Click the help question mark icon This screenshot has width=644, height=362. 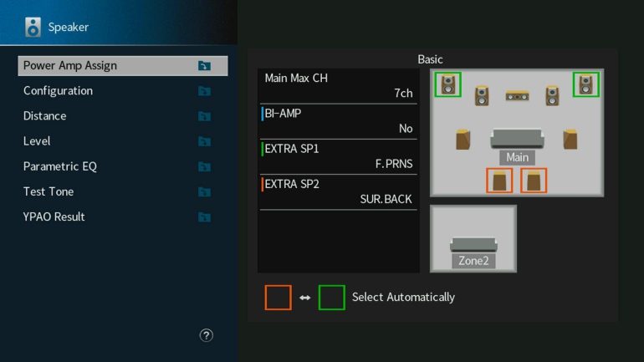207,335
